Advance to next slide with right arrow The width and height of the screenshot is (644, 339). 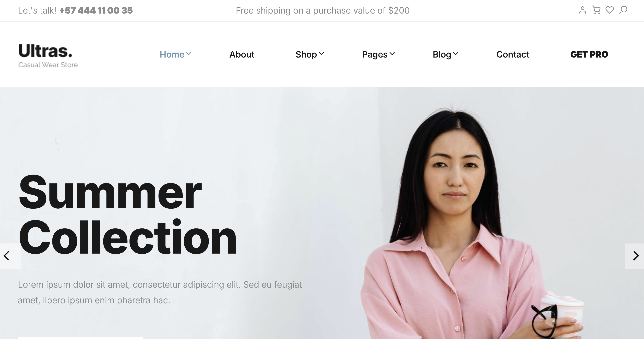tap(636, 256)
